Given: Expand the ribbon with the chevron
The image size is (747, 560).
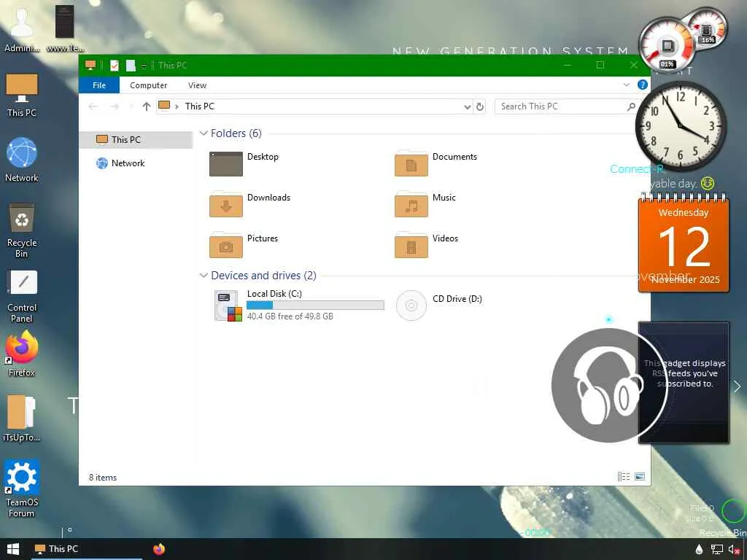Looking at the screenshot, I should pyautogui.click(x=627, y=85).
